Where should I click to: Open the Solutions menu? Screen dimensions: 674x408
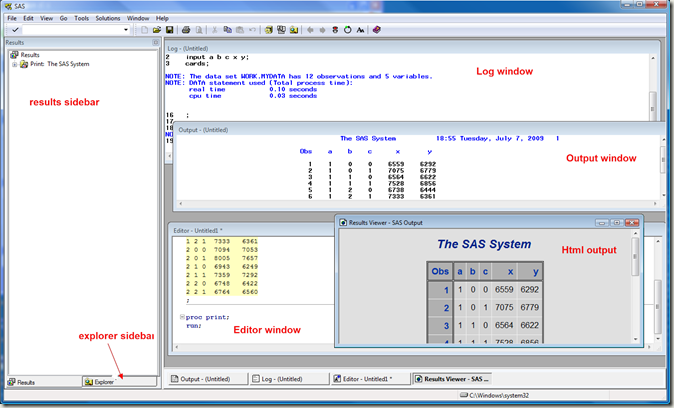pos(108,18)
